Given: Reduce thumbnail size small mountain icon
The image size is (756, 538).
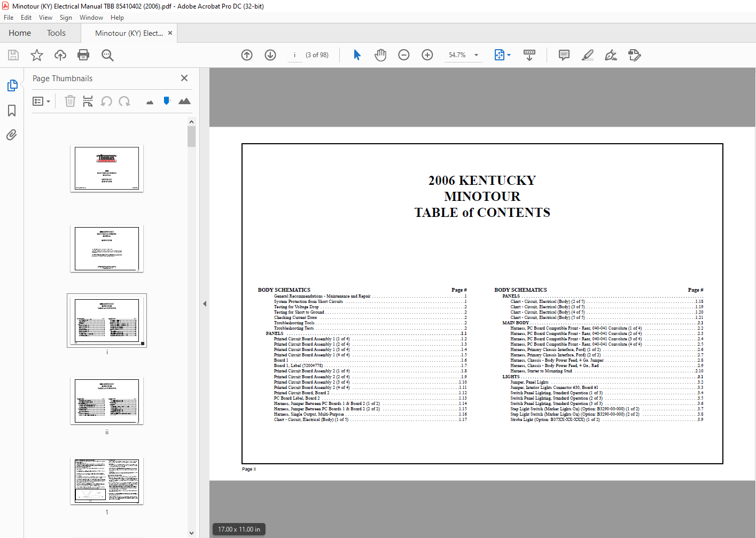Looking at the screenshot, I should tap(150, 102).
